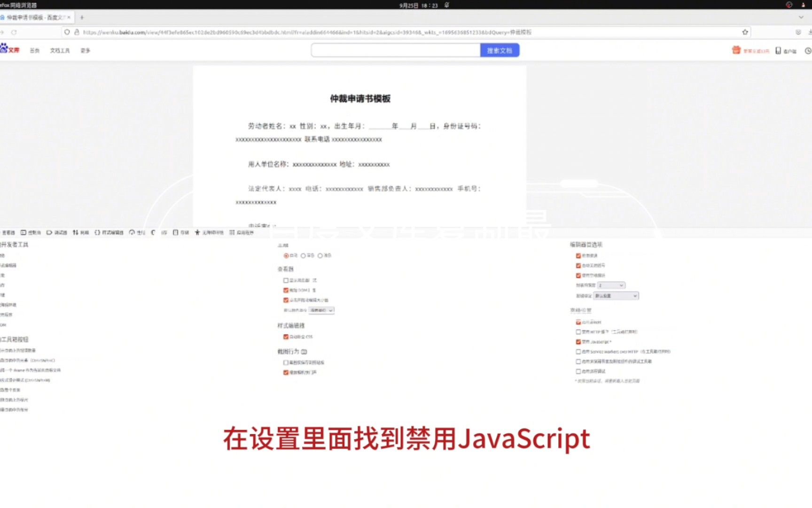Image resolution: width=812 pixels, height=508 pixels.
Task: Toggle the autoclose brackets checkbox
Action: tap(578, 266)
